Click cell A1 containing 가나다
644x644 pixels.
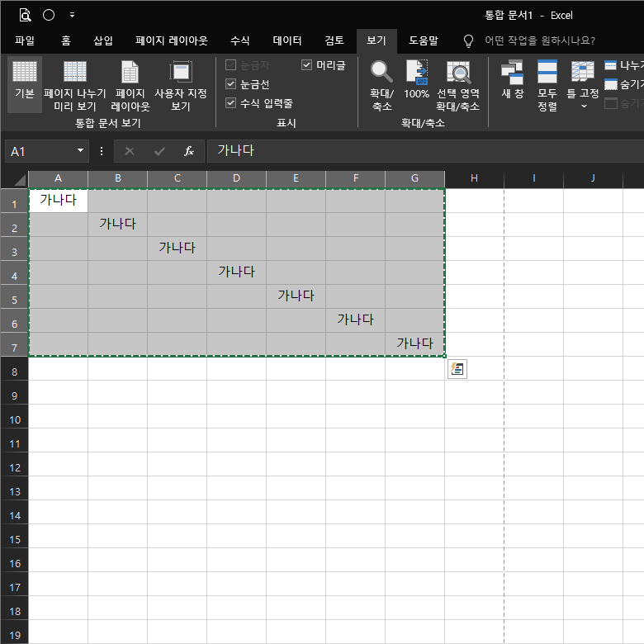click(59, 201)
